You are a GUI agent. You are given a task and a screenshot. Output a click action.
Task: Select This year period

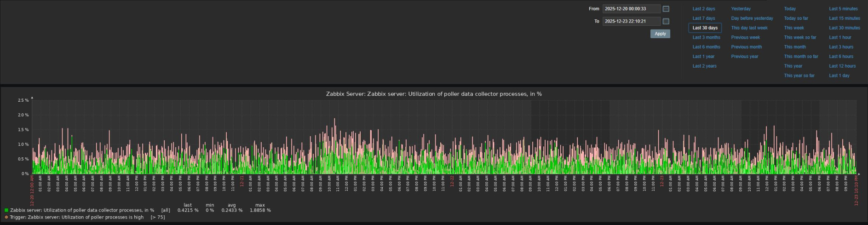point(793,66)
